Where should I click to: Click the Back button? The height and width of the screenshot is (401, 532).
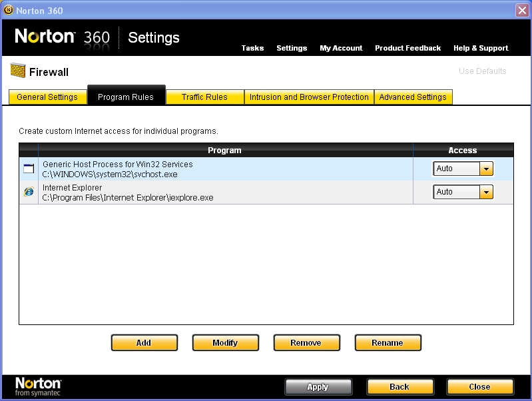[400, 387]
